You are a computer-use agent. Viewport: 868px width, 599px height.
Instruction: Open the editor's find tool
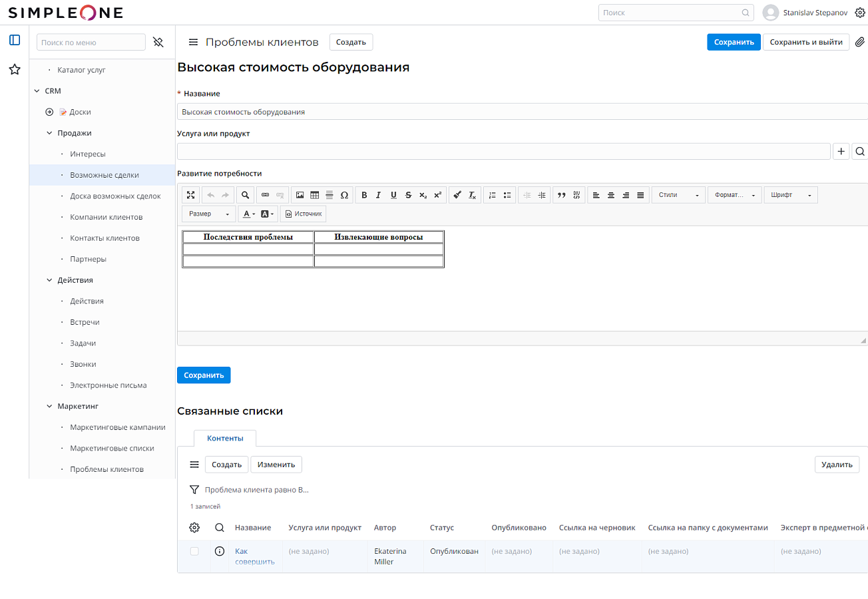click(x=246, y=195)
